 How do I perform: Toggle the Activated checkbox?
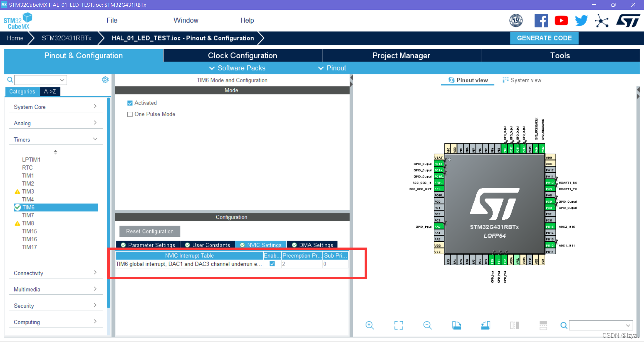(130, 103)
